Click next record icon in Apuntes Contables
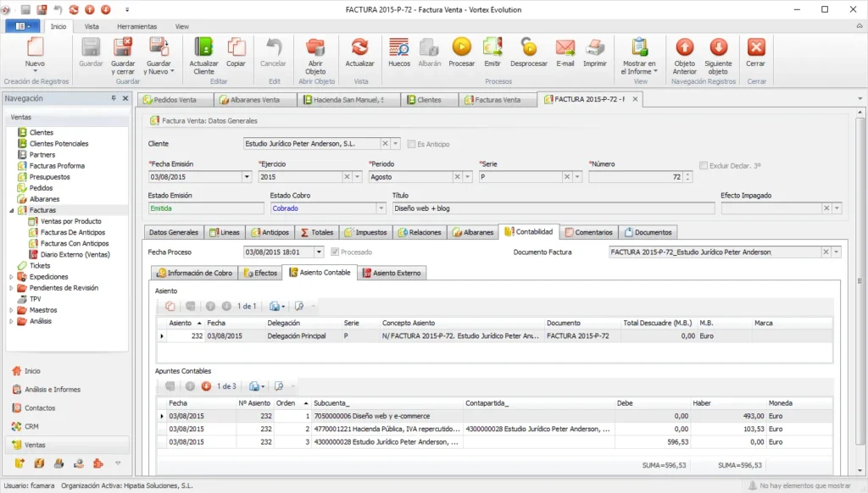 (x=207, y=386)
